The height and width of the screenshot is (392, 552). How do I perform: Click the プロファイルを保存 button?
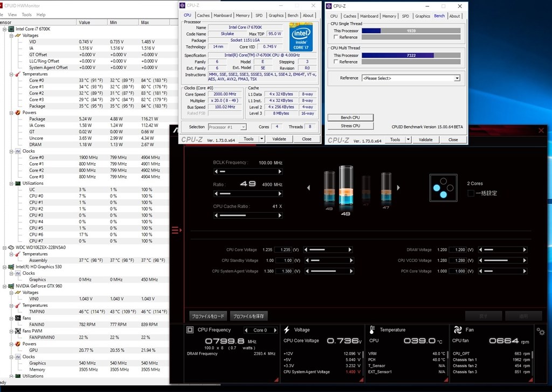pos(249,316)
